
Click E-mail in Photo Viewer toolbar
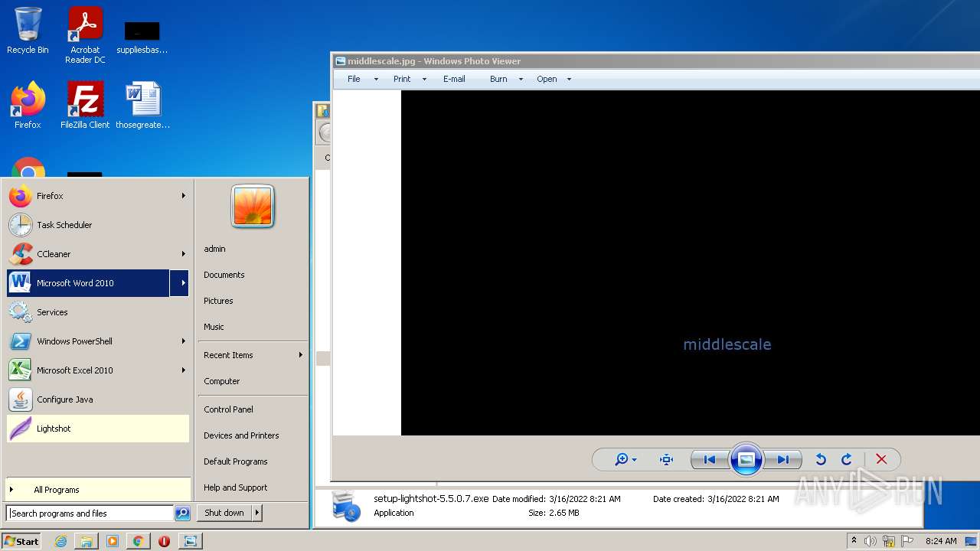[x=454, y=79]
